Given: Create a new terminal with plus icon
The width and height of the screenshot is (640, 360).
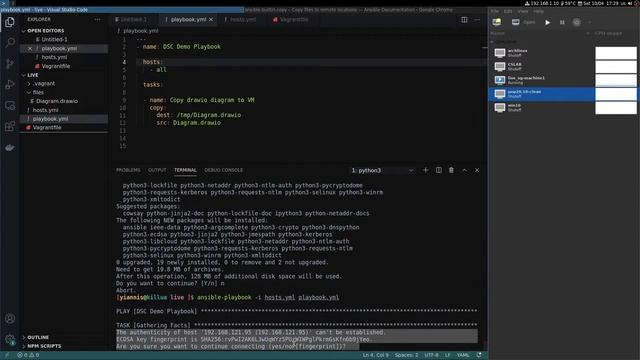Looking at the screenshot, I should point(425,170).
